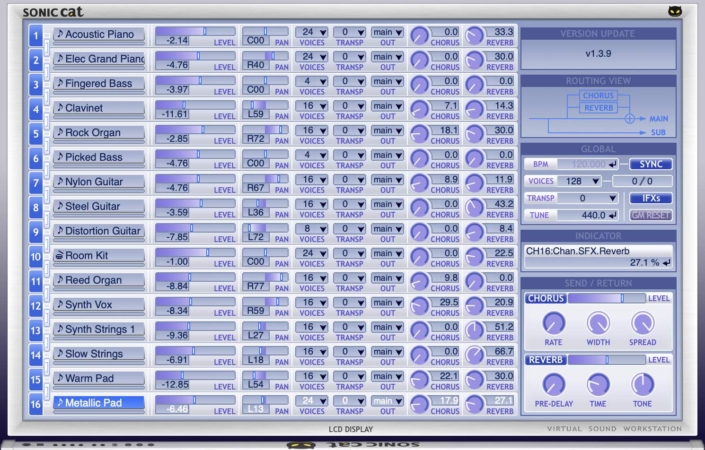This screenshot has width=705, height=450.
Task: Toggle channel 5 number button
Action: (x=35, y=134)
